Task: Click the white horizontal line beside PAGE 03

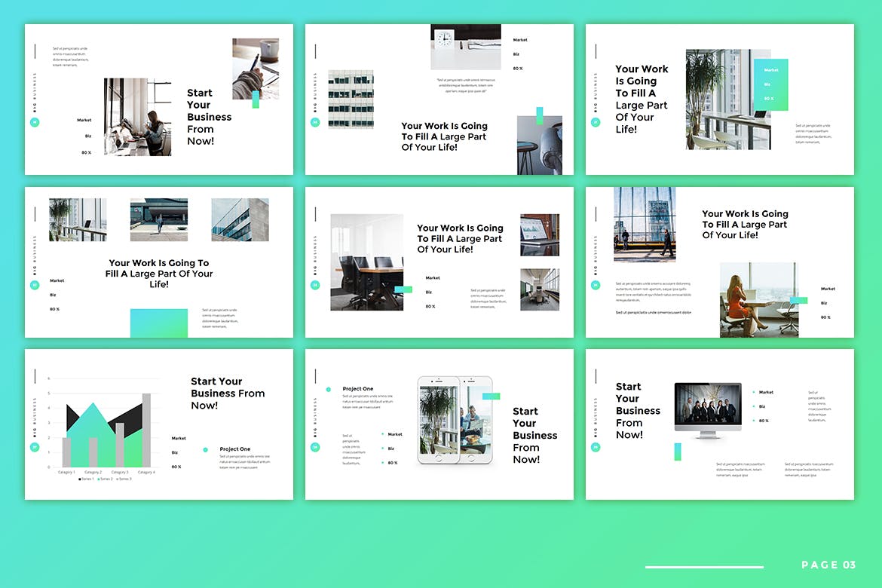Action: click(704, 566)
